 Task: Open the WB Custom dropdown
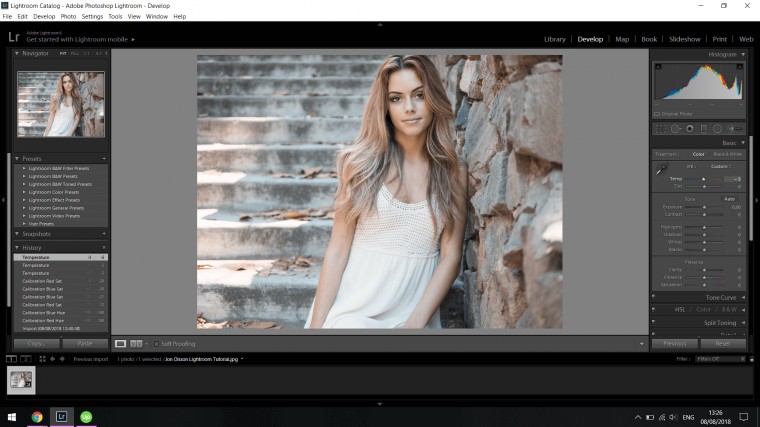click(x=721, y=166)
